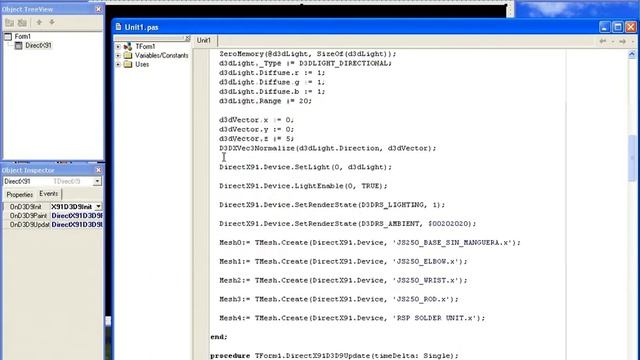Click the JS250_ROD.x mesh line
The height and width of the screenshot is (360, 640).
click(339, 299)
